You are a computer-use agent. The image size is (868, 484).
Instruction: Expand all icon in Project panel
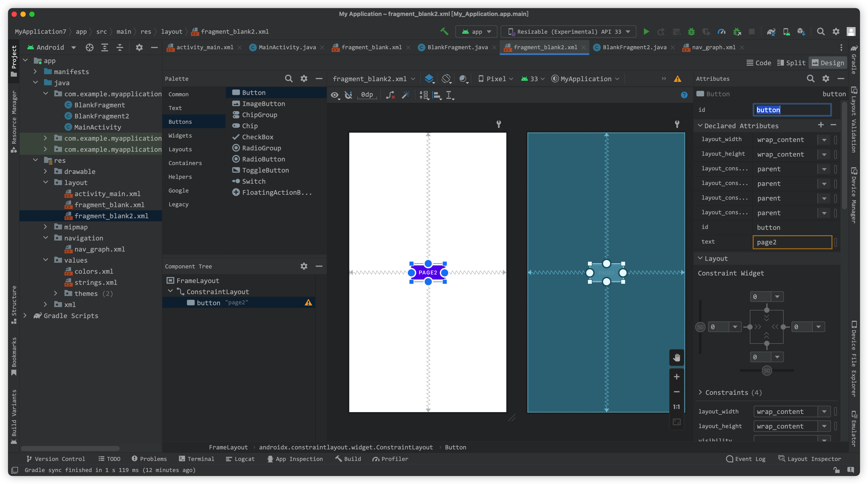tap(105, 47)
